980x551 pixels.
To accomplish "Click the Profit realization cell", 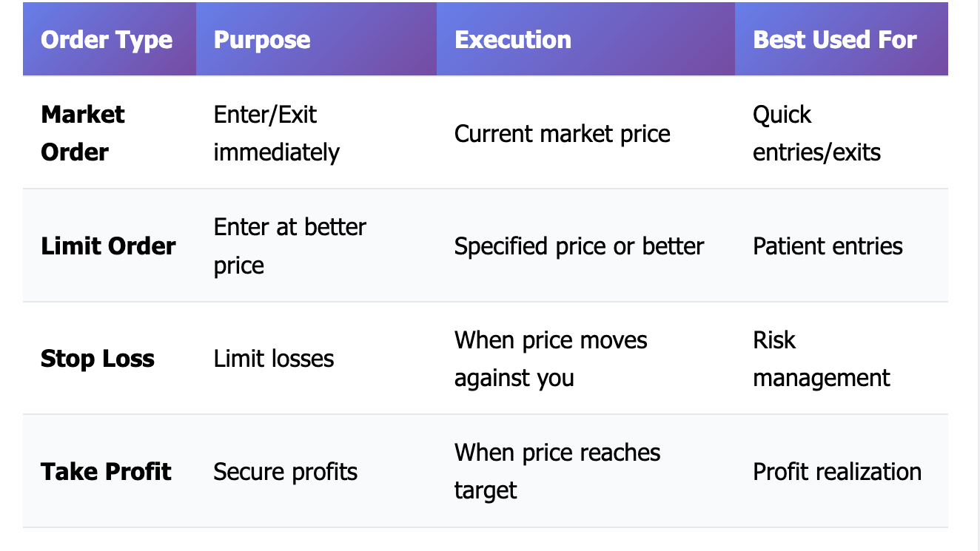I will point(837,472).
